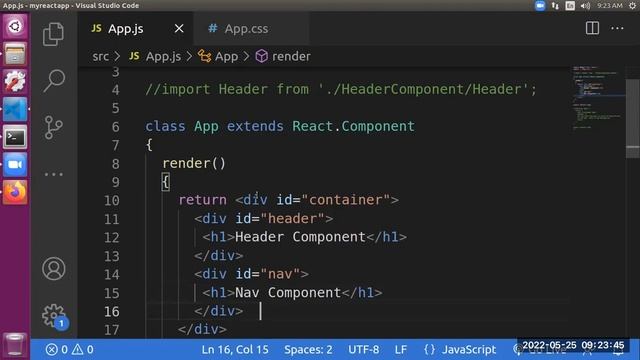Viewport: 640px width, 360px height.
Task: Open the network indicator in top panel
Action: pyautogui.click(x=555, y=5)
